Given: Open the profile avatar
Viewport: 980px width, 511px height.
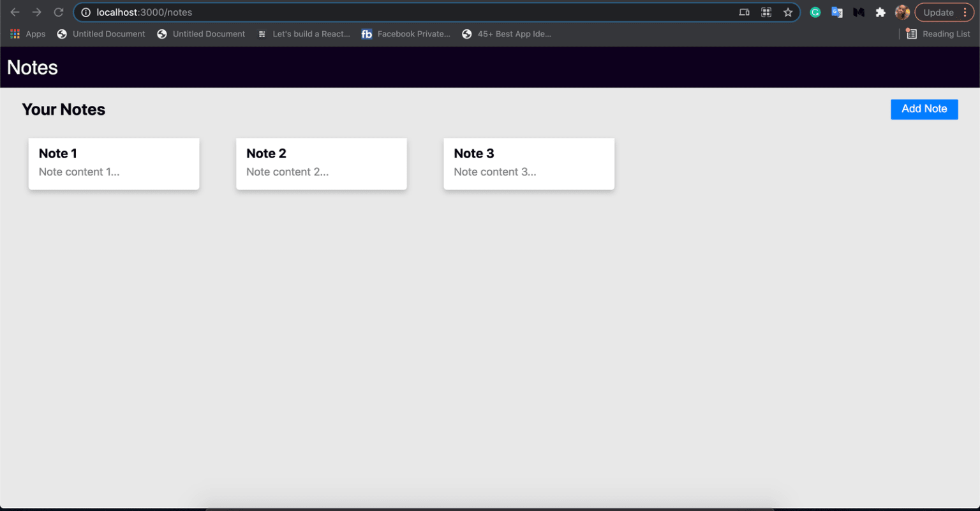Looking at the screenshot, I should [902, 12].
